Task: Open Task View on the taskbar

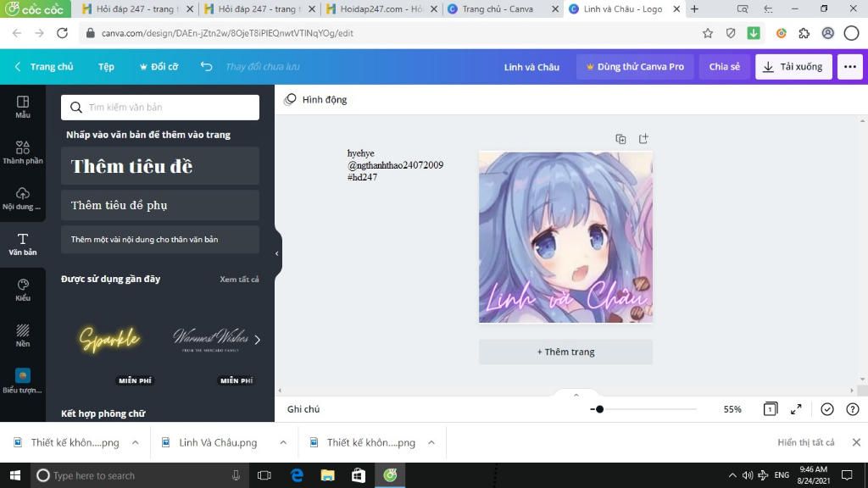Action: click(264, 475)
